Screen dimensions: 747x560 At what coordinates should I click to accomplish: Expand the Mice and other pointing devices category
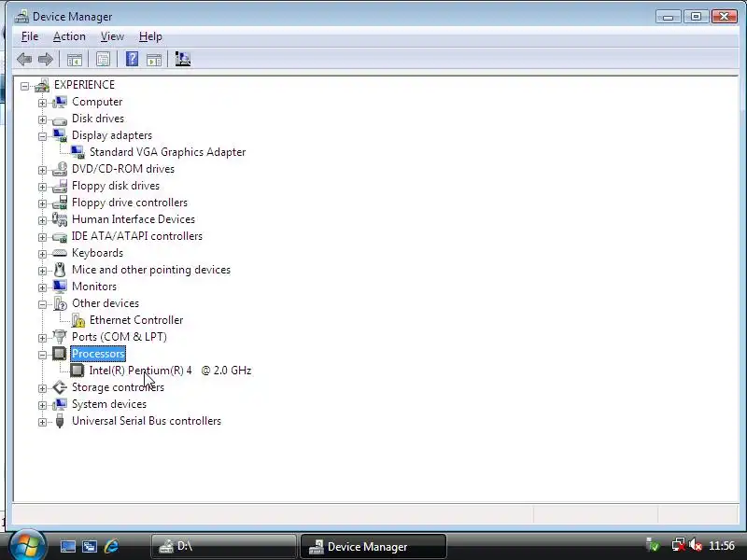[42, 271]
